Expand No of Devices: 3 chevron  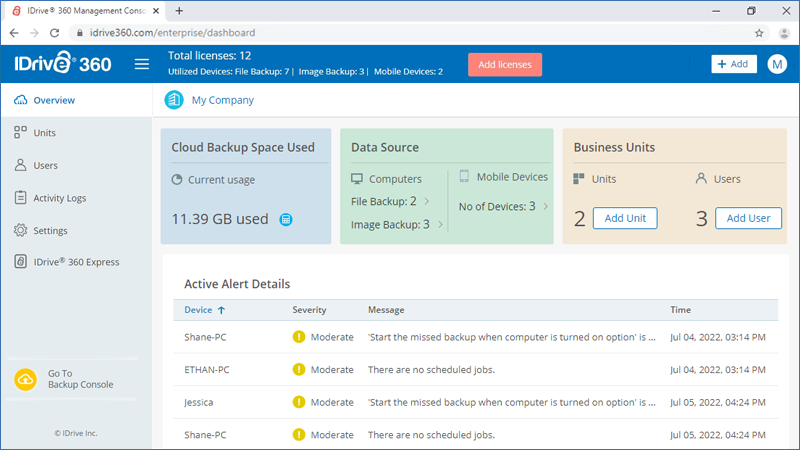tap(545, 207)
